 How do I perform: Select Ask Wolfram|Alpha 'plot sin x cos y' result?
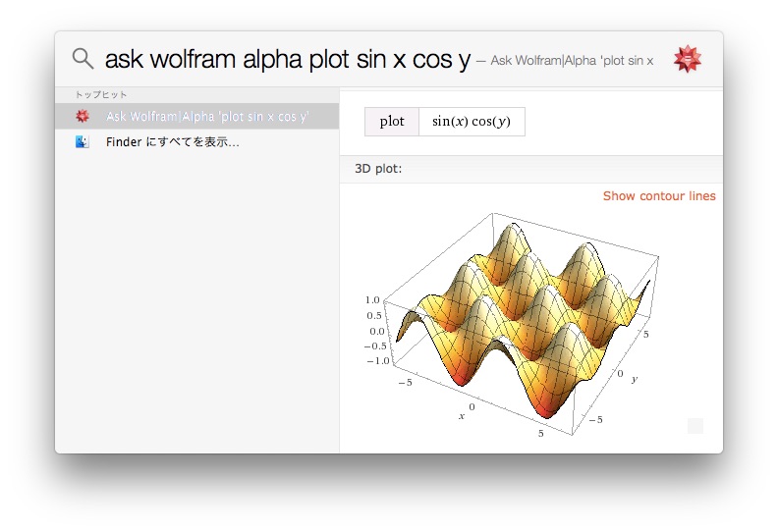[x=197, y=116]
